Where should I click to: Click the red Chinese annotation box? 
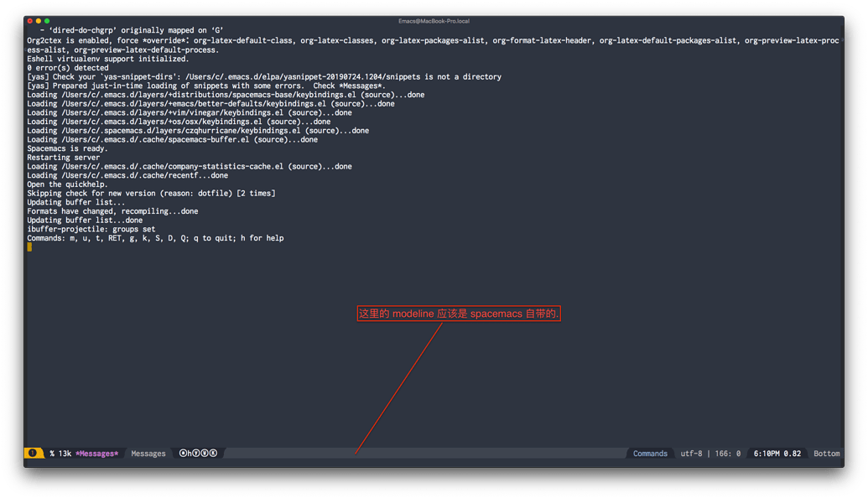point(460,312)
